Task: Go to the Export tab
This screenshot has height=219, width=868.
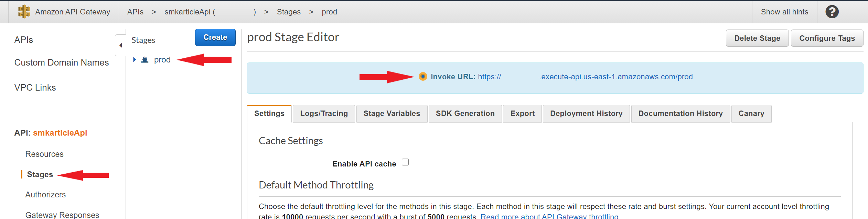Action: [x=522, y=114]
